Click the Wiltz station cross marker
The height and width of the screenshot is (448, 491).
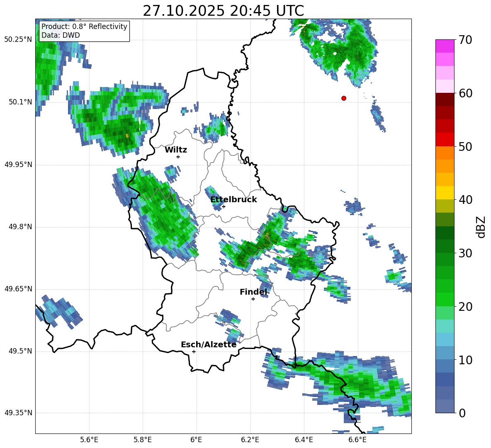coord(178,157)
